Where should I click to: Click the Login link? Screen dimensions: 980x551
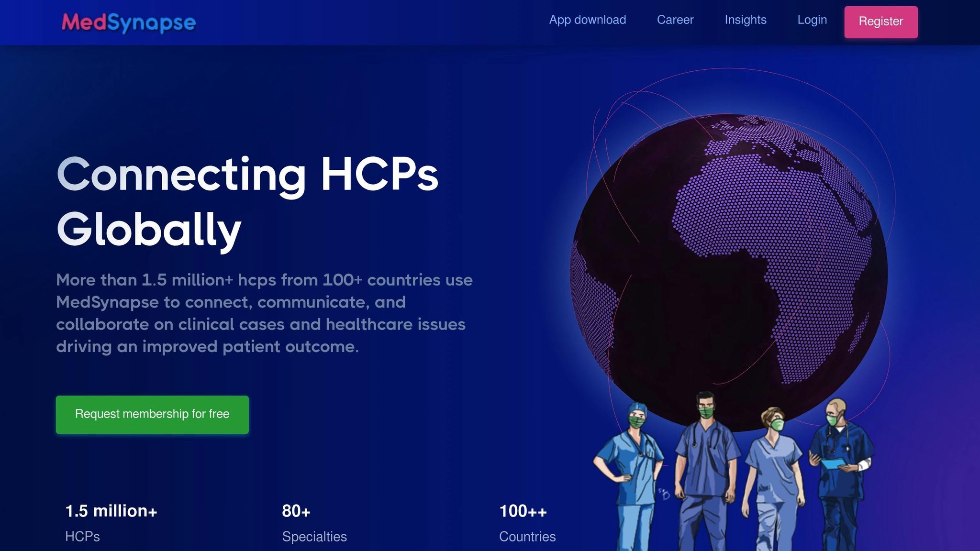pyautogui.click(x=812, y=20)
